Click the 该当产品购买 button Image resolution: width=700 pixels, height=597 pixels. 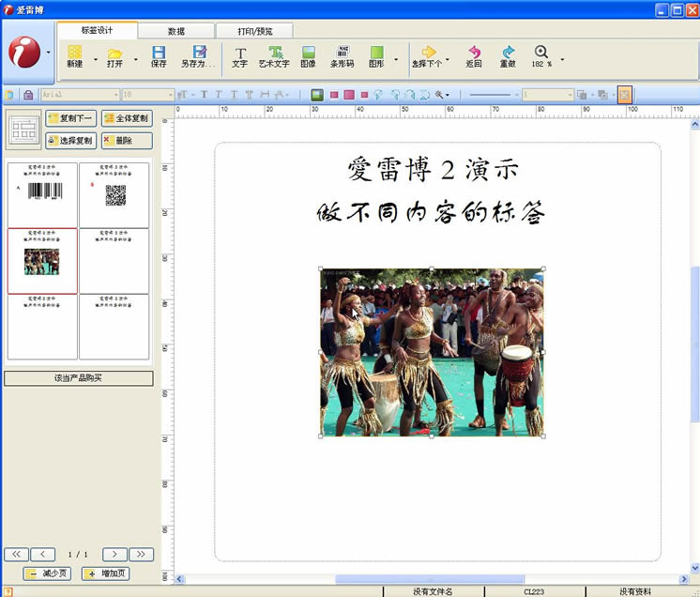pos(79,378)
